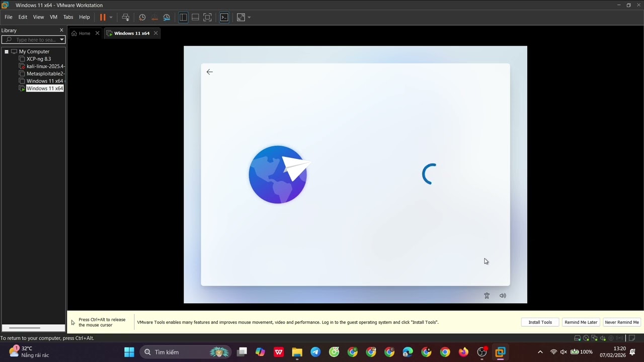The height and width of the screenshot is (362, 644).
Task: Send Ctrl+Alt+Del to the virtual machine
Action: point(126,17)
